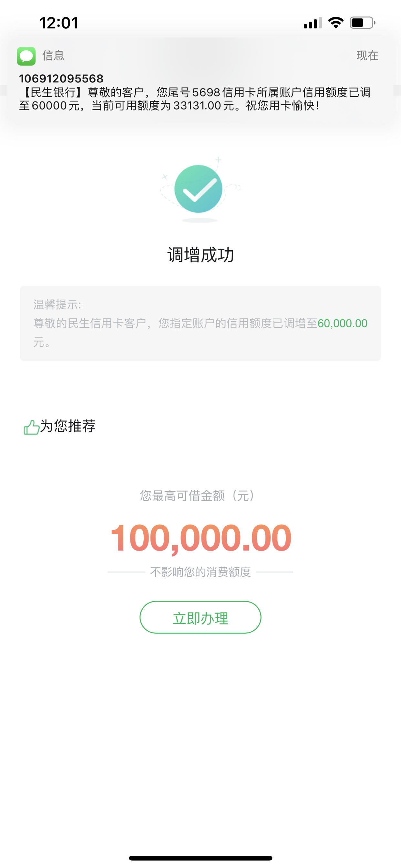Tap the 100,000.00 loan amount

(x=200, y=538)
